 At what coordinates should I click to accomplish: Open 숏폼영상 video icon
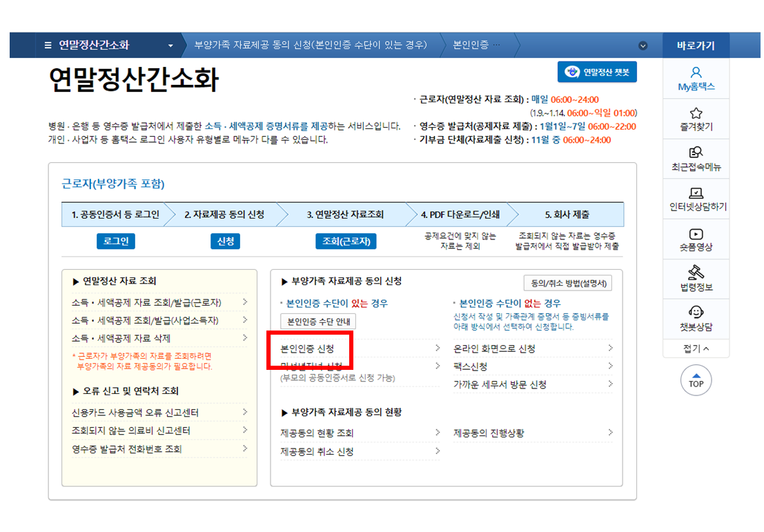click(x=696, y=239)
